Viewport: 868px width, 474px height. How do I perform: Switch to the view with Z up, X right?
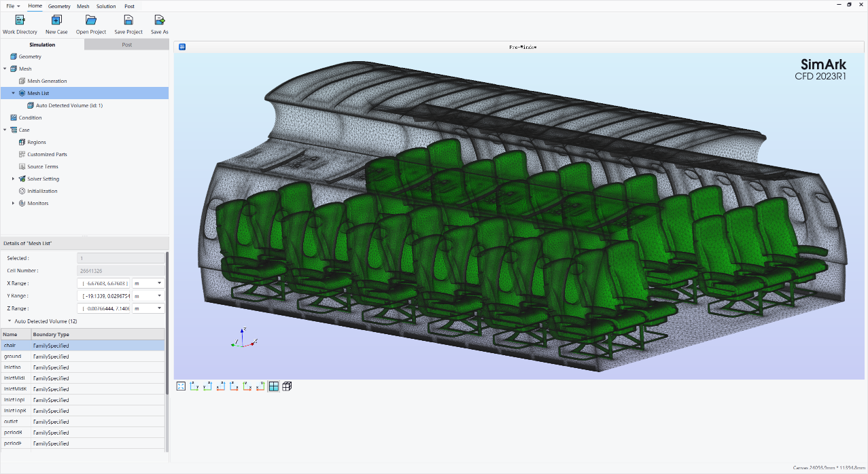234,386
